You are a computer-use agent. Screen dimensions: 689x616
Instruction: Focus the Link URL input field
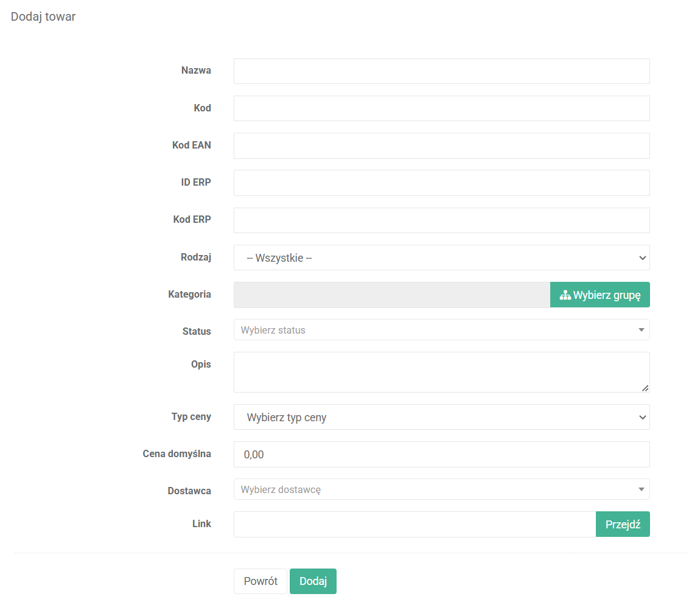414,524
